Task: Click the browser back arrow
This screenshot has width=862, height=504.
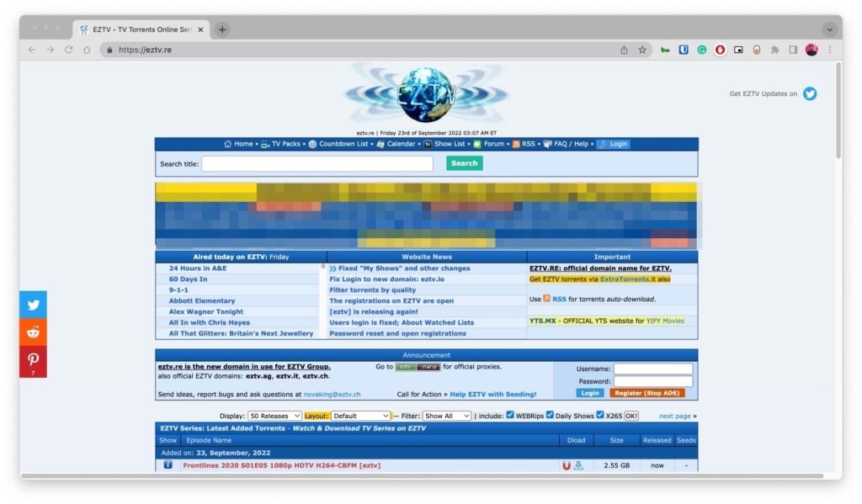Action: 32,50
